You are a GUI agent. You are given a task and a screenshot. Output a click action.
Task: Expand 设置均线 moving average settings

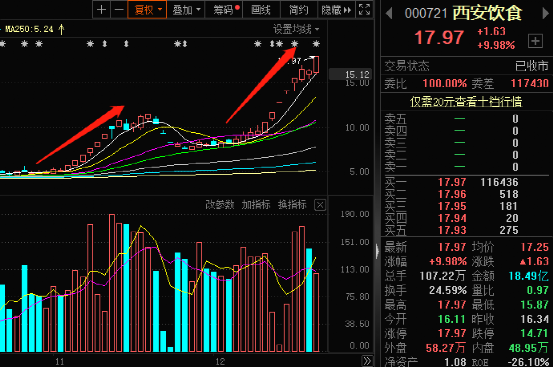(x=296, y=29)
